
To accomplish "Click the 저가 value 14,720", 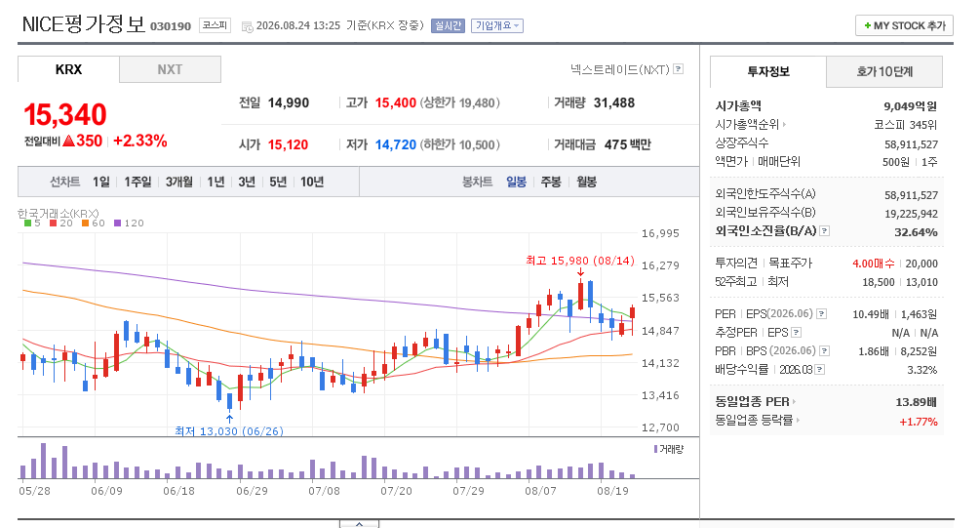I will pyautogui.click(x=396, y=144).
